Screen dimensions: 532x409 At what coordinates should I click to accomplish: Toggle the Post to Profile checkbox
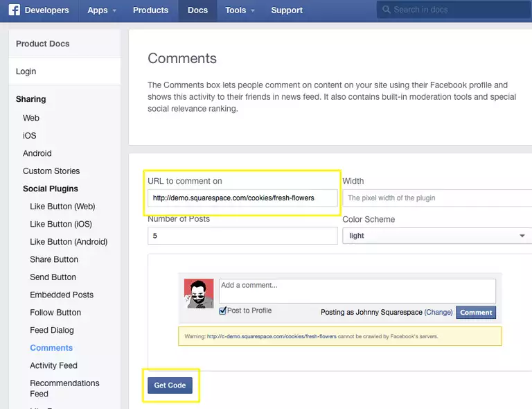tap(222, 311)
